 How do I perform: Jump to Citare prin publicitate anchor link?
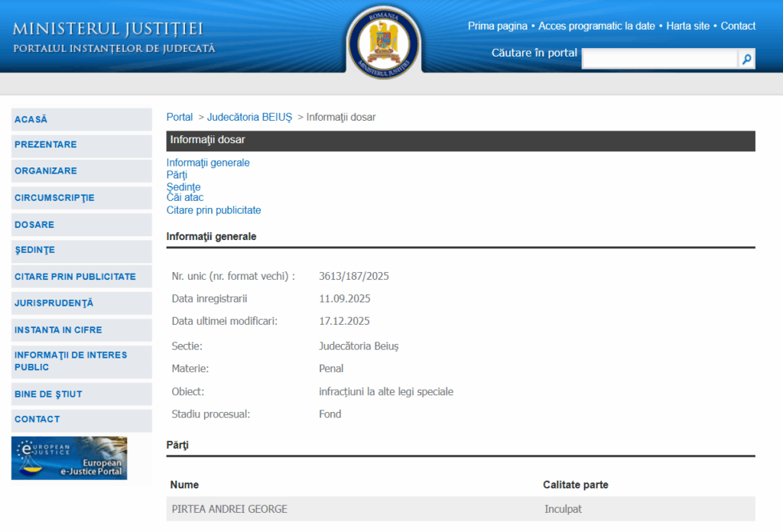click(213, 210)
